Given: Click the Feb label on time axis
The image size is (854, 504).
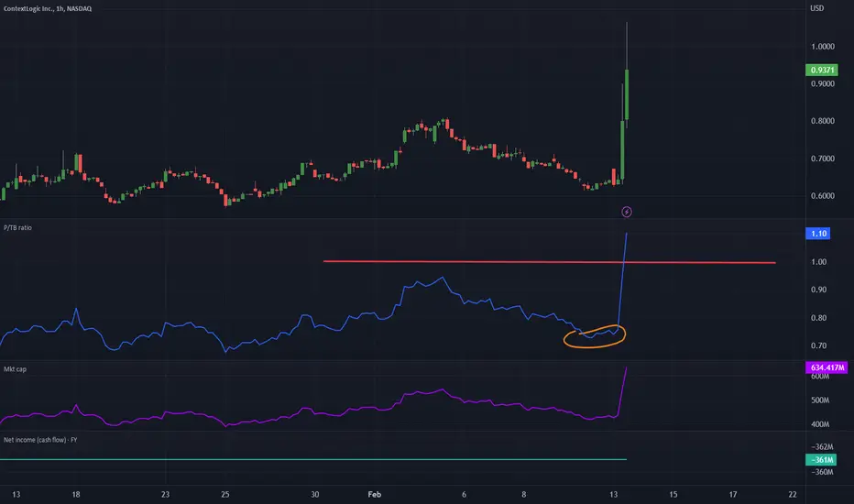Looking at the screenshot, I should click(x=374, y=495).
